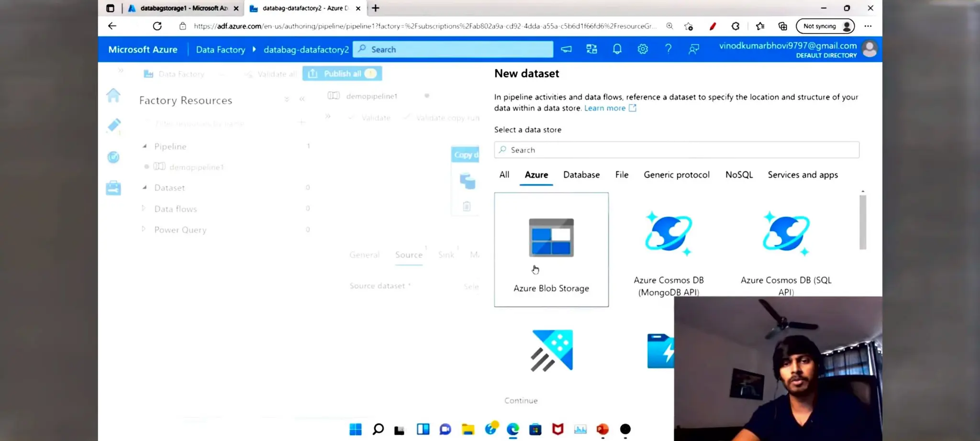Switch to the databagstorage1 browser tab

[x=184, y=8]
